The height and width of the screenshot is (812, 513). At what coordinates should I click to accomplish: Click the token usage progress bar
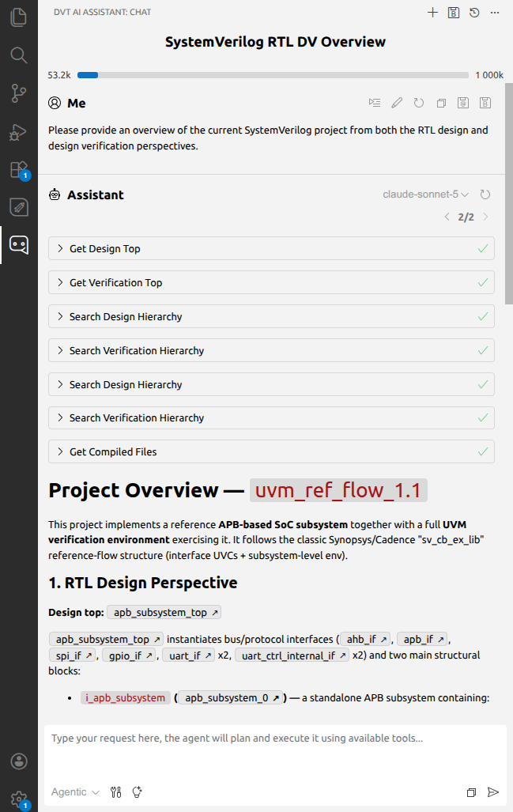coord(273,75)
